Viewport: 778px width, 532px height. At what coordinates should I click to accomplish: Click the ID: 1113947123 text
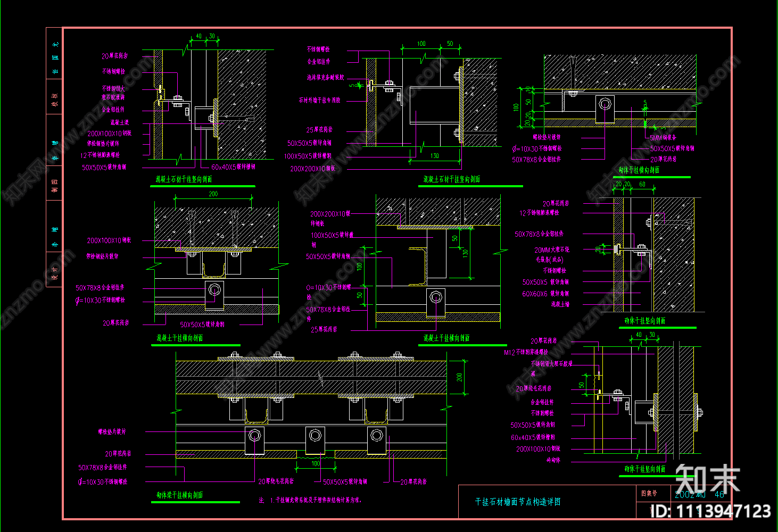(x=710, y=512)
